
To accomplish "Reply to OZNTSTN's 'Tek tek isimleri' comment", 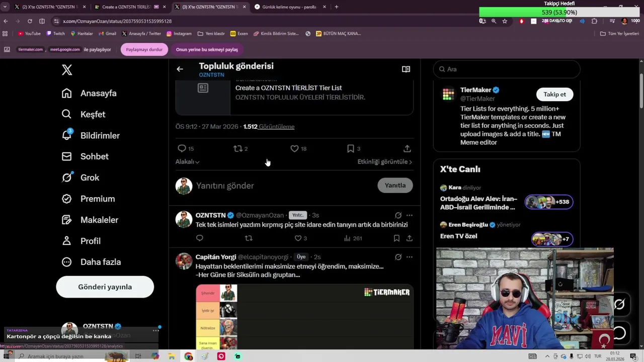I will [x=199, y=238].
